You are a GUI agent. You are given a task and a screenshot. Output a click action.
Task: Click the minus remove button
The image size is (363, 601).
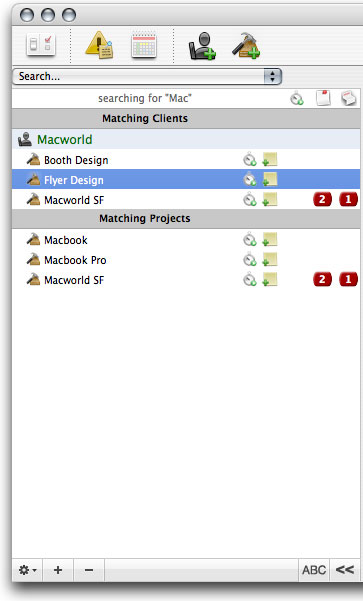(x=89, y=570)
